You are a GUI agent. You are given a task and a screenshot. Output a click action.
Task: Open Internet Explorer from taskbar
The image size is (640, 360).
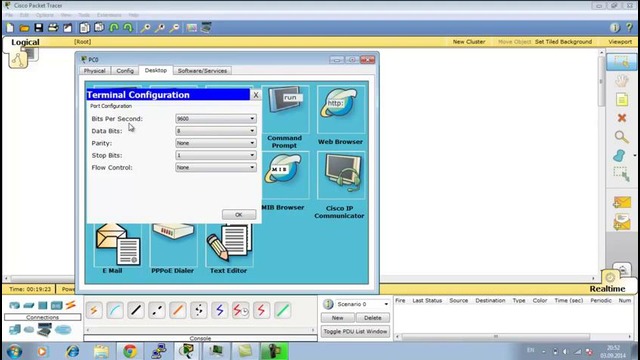(x=73, y=351)
